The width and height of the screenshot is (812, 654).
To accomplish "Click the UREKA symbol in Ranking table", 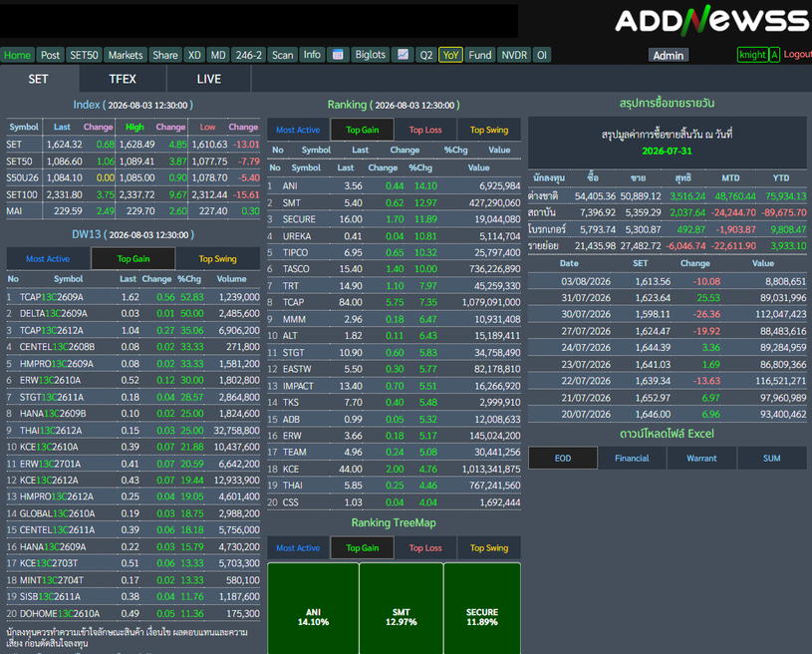I will [297, 236].
